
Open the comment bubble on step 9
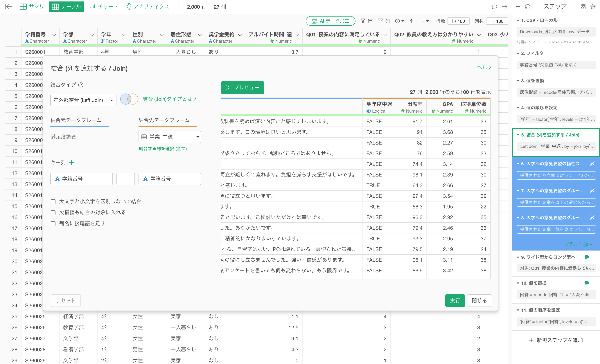tap(587, 257)
